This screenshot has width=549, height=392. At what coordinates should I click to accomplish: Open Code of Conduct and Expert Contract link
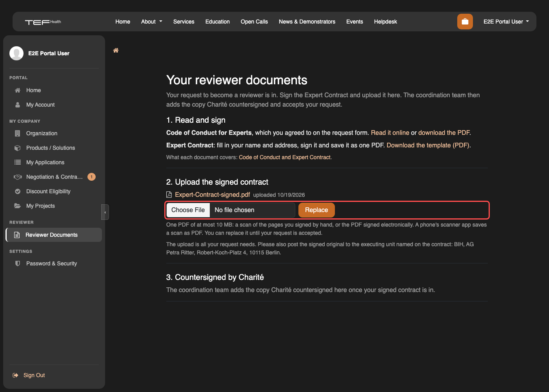(285, 157)
